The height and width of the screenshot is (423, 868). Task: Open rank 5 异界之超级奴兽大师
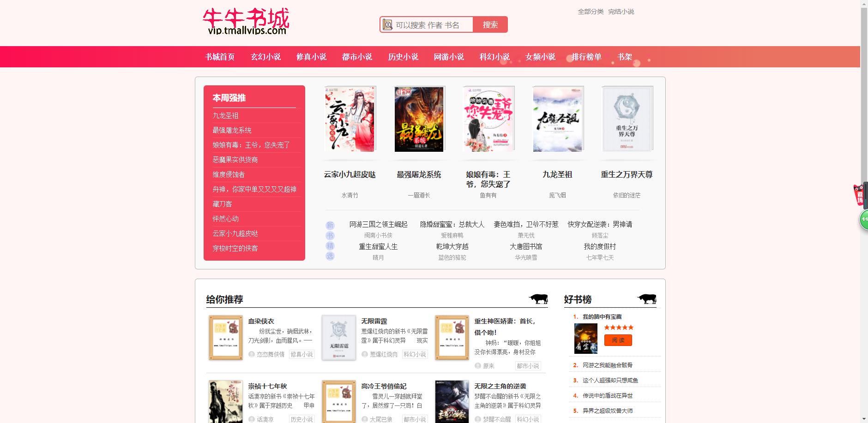[x=608, y=411]
